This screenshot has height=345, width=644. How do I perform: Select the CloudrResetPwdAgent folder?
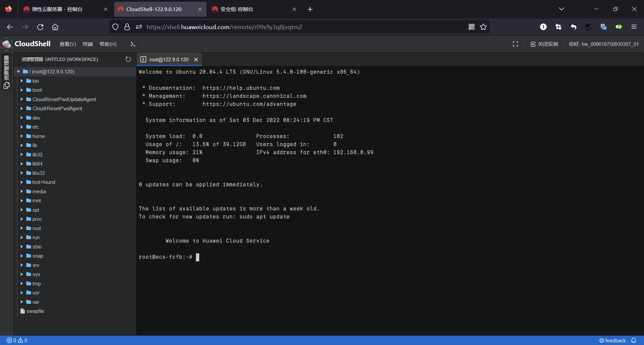pos(57,109)
